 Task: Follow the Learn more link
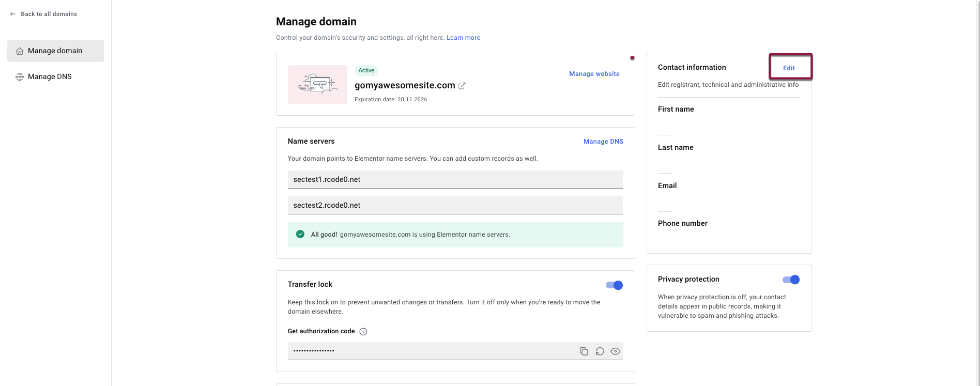(x=463, y=38)
